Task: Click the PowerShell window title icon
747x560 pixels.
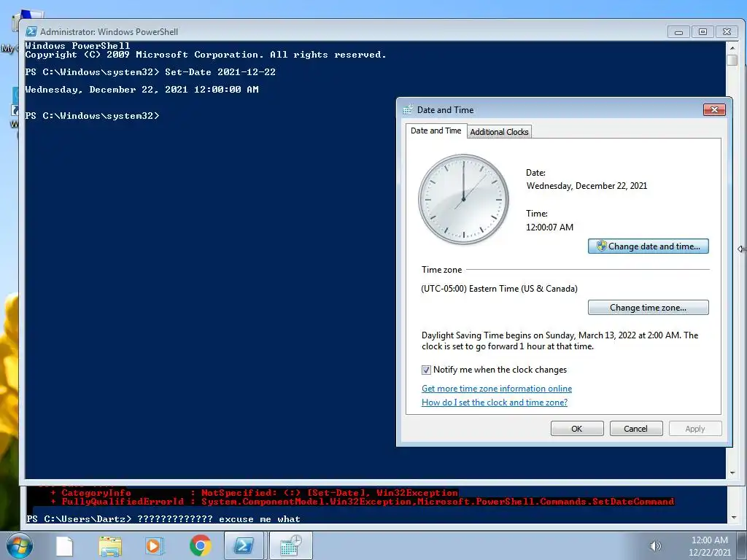Action: coord(31,31)
